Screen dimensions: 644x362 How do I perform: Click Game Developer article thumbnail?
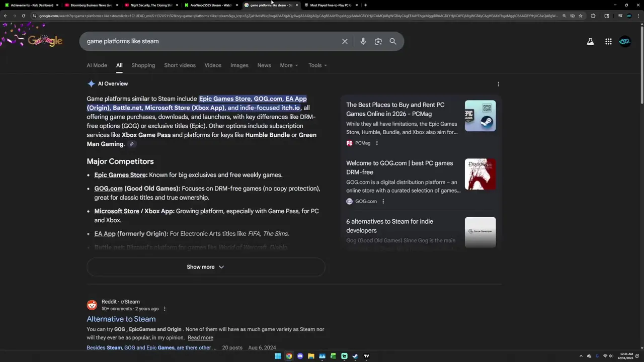(480, 232)
